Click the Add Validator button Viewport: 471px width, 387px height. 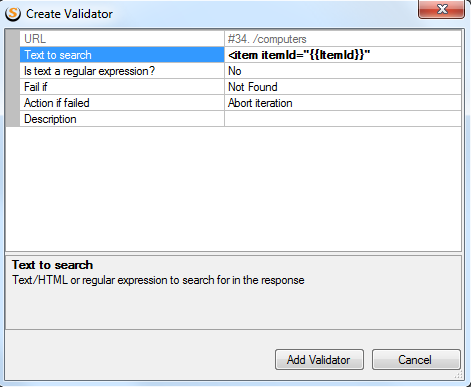(x=319, y=360)
